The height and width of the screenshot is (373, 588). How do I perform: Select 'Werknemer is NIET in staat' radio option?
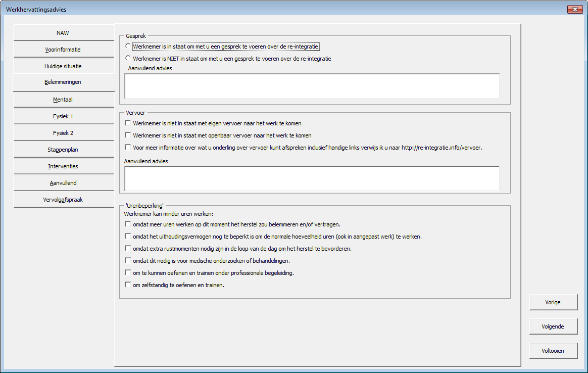[128, 59]
